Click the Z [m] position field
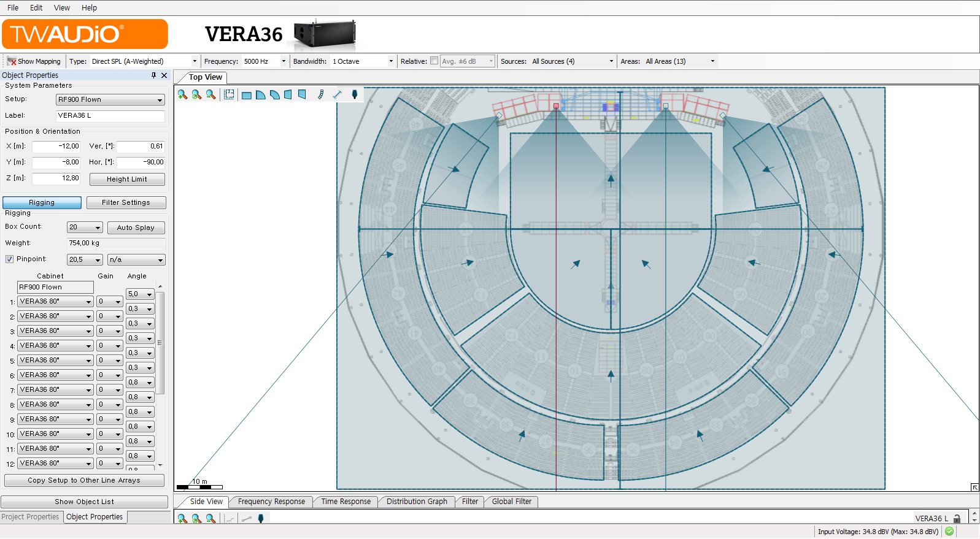 point(56,178)
